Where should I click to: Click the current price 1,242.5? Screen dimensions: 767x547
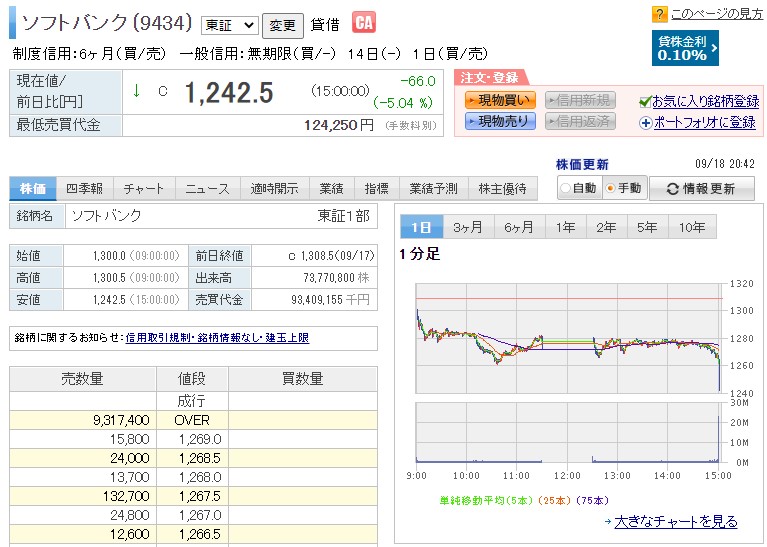229,93
